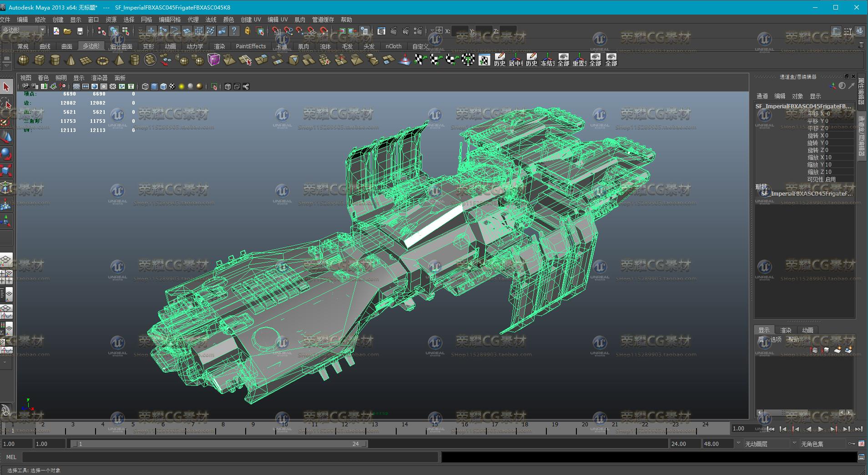Viewport: 868px width, 475px height.
Task: Toggle the auto keyframe key button
Action: [851, 444]
